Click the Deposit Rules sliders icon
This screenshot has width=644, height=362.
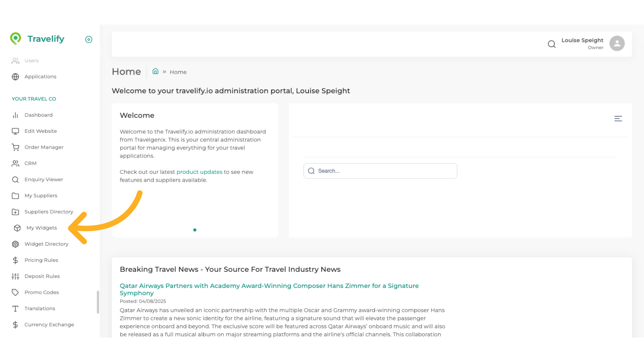[x=15, y=276]
